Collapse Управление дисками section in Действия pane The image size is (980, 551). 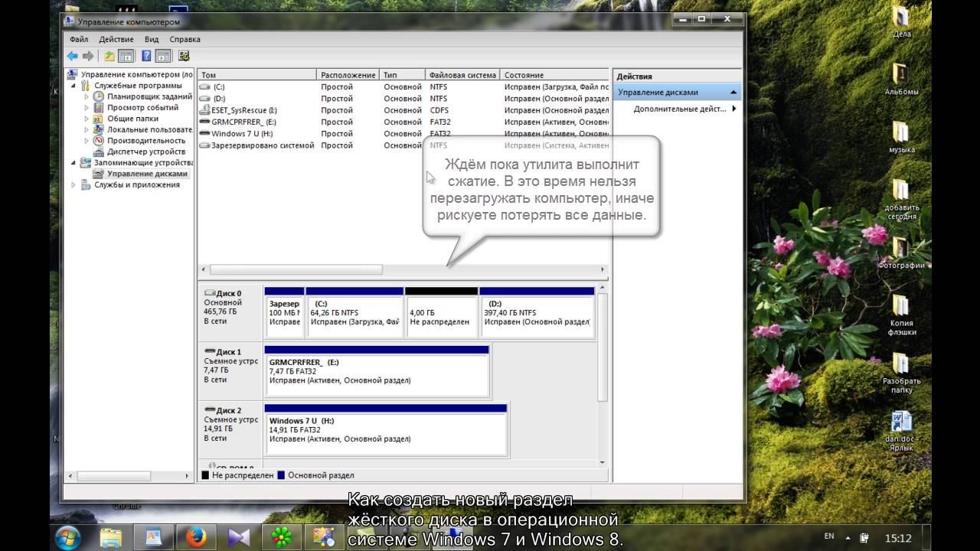click(x=733, y=92)
